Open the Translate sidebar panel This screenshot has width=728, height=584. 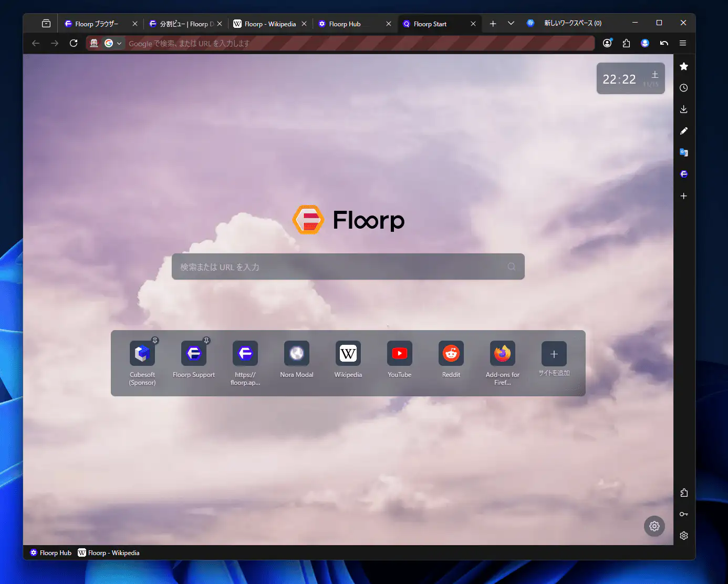(x=684, y=152)
